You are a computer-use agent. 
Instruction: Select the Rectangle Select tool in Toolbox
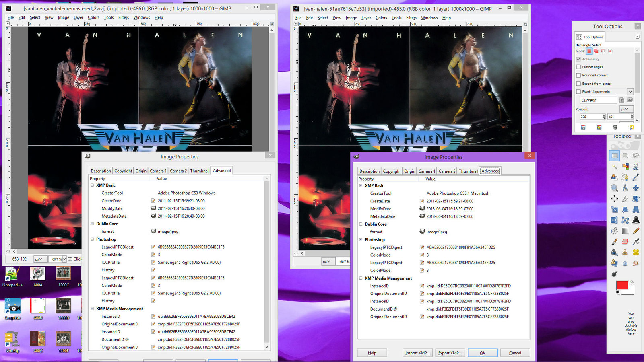(x=614, y=156)
